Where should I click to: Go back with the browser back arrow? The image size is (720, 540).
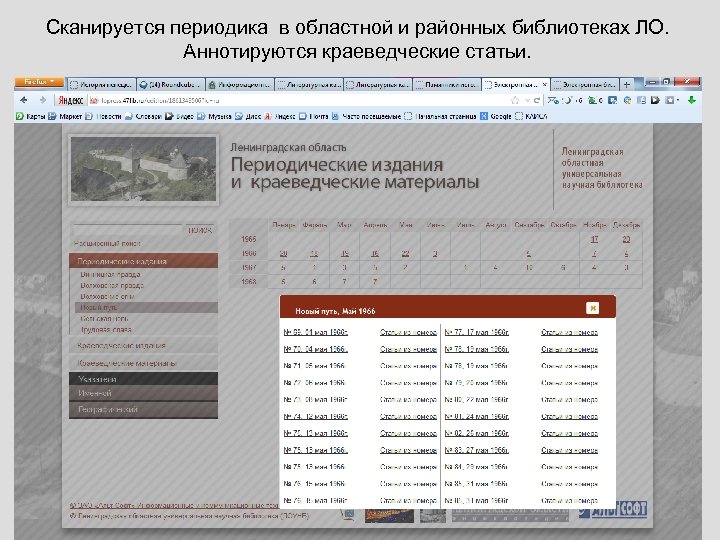coord(24,100)
